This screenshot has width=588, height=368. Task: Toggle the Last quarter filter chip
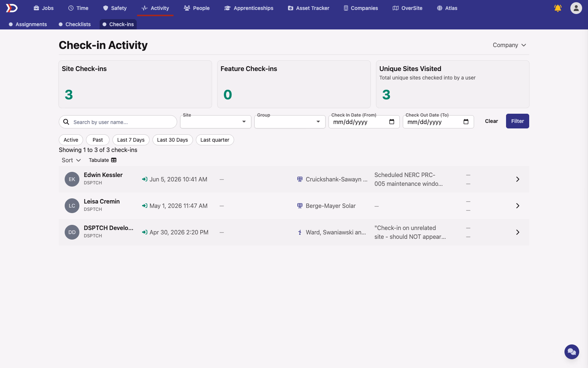click(215, 140)
